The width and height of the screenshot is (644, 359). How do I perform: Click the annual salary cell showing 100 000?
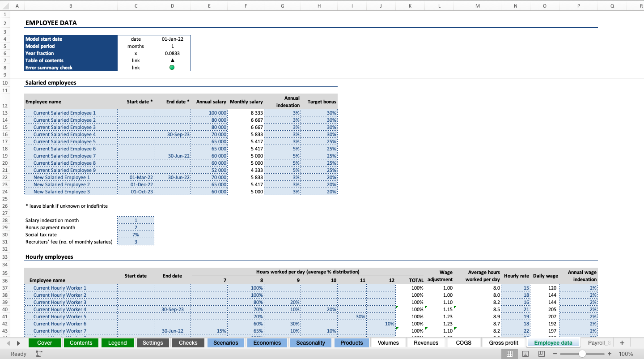(x=209, y=113)
